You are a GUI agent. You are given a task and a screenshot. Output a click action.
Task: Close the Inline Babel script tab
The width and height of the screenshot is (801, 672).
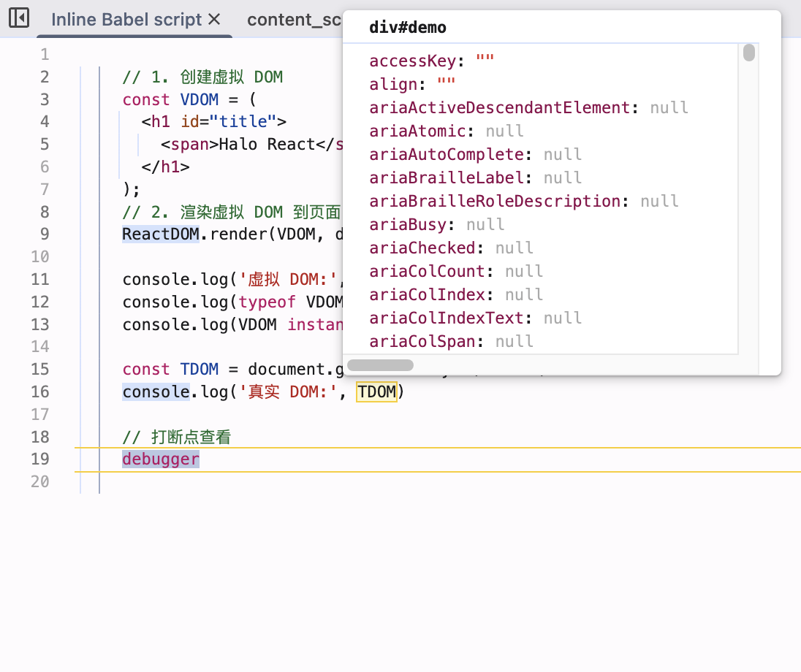click(x=214, y=20)
